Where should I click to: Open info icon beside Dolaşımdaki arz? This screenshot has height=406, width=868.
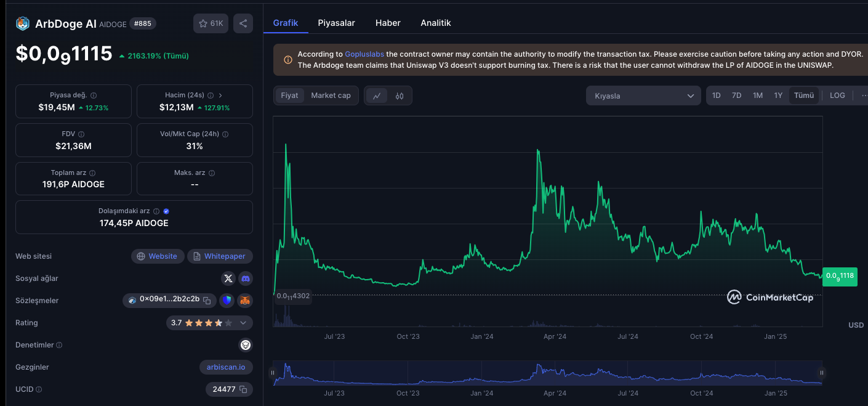156,211
